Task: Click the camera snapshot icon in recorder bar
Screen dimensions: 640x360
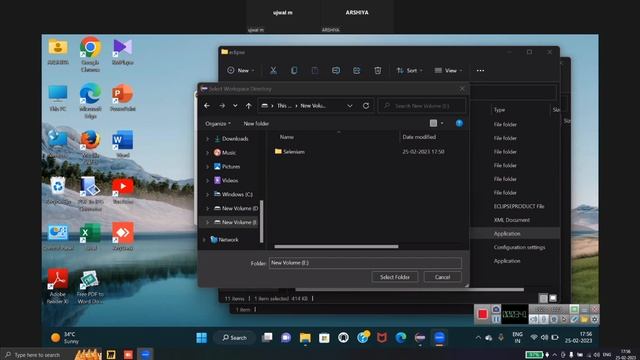Action: point(496,309)
